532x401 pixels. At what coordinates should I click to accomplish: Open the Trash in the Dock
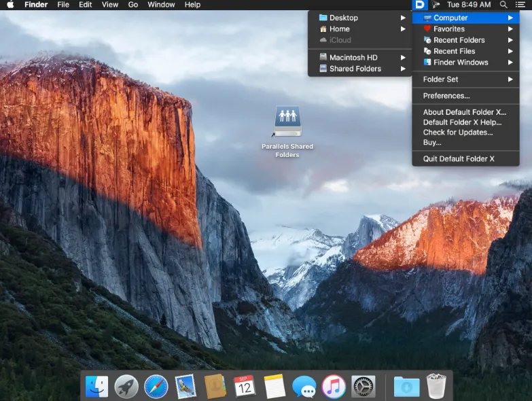click(x=436, y=386)
